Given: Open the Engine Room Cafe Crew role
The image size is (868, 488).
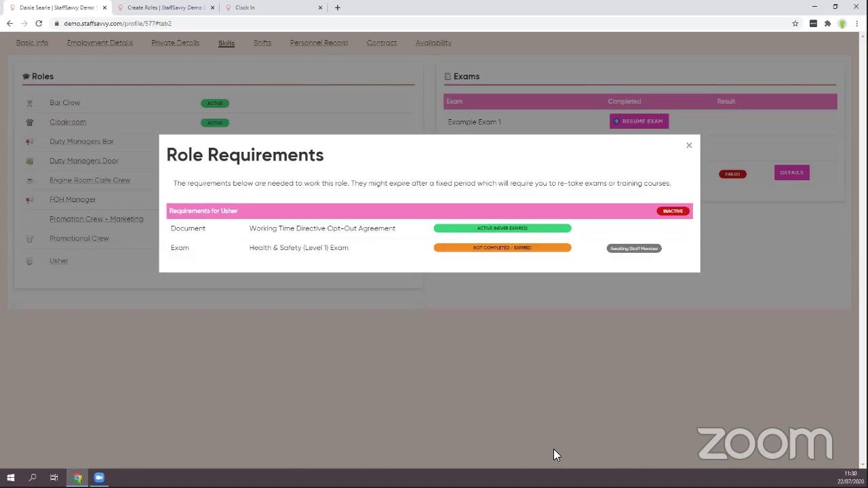Looking at the screenshot, I should click(90, 180).
